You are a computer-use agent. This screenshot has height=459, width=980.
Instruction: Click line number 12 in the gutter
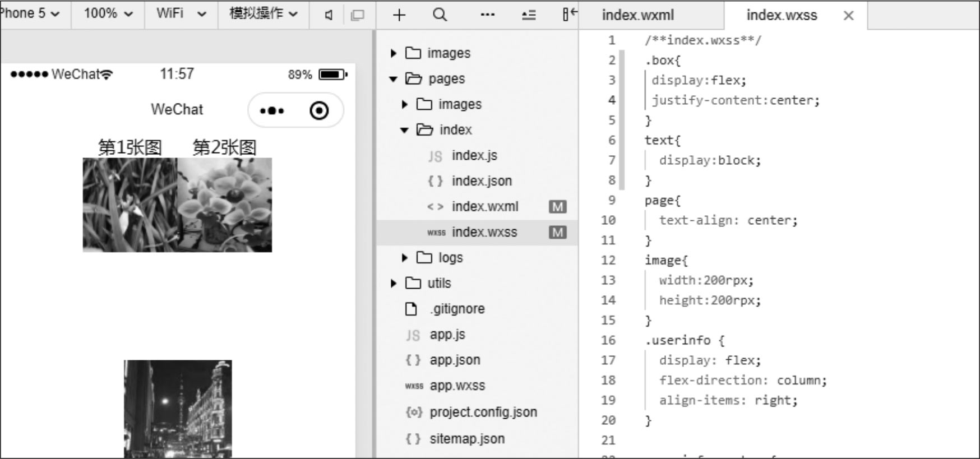click(x=608, y=261)
